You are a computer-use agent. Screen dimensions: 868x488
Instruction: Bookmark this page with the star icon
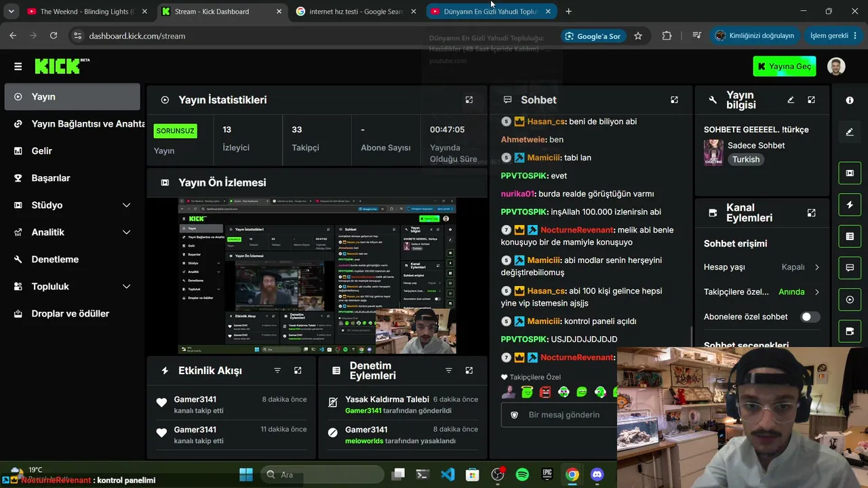click(x=638, y=36)
